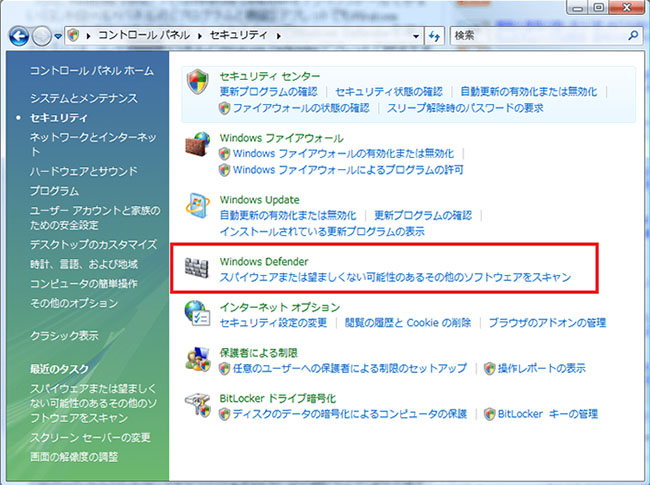This screenshot has height=485, width=650.
Task: Open システムとメンテナンス in sidebar
Action: [84, 98]
